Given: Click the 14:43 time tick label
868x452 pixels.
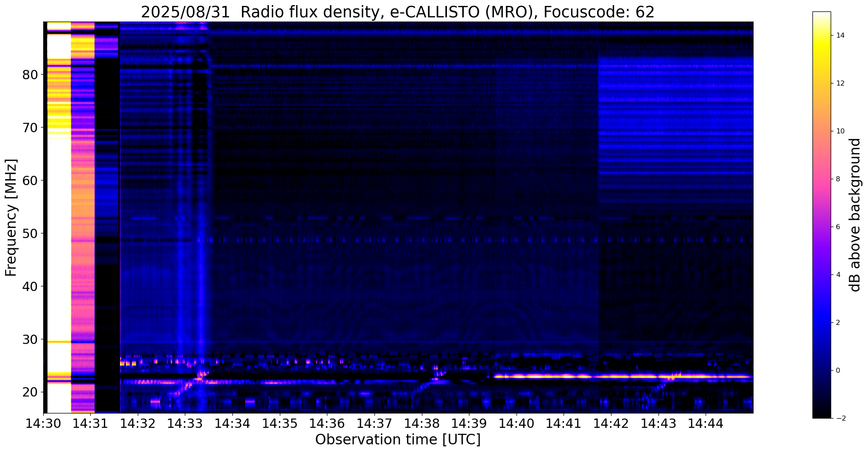Looking at the screenshot, I should tap(659, 423).
